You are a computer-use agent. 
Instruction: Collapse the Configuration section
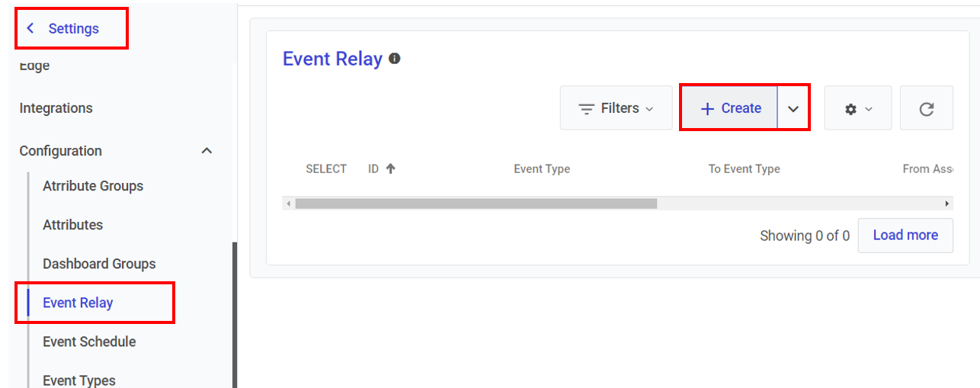point(207,151)
